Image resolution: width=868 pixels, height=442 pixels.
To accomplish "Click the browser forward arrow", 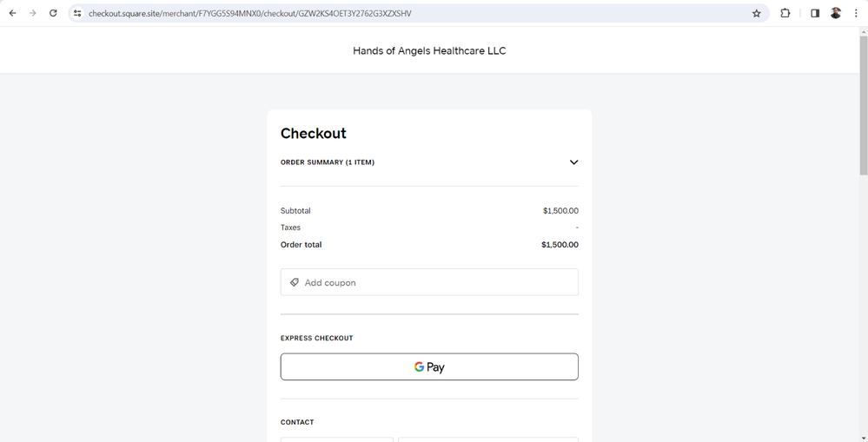I will 32,13.
